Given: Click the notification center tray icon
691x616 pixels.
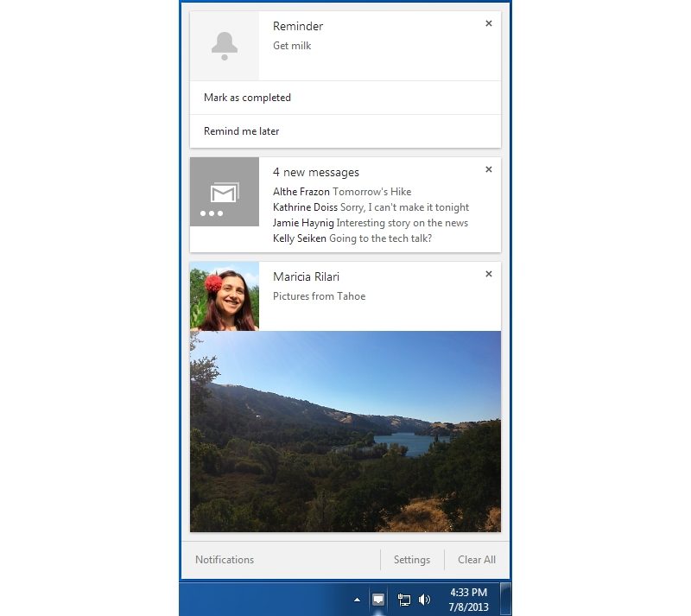Looking at the screenshot, I should coord(378,599).
